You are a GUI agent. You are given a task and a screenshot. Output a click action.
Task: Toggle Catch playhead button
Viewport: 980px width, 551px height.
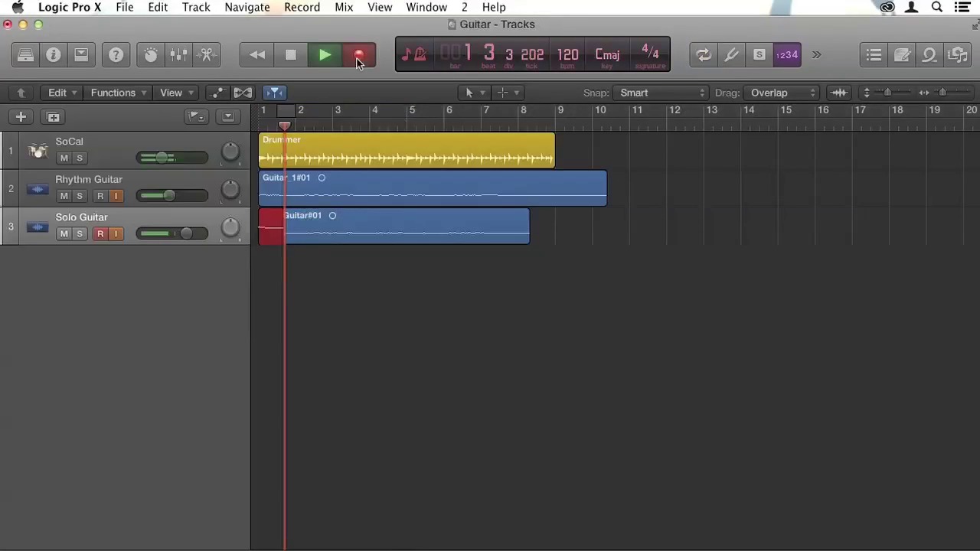274,93
